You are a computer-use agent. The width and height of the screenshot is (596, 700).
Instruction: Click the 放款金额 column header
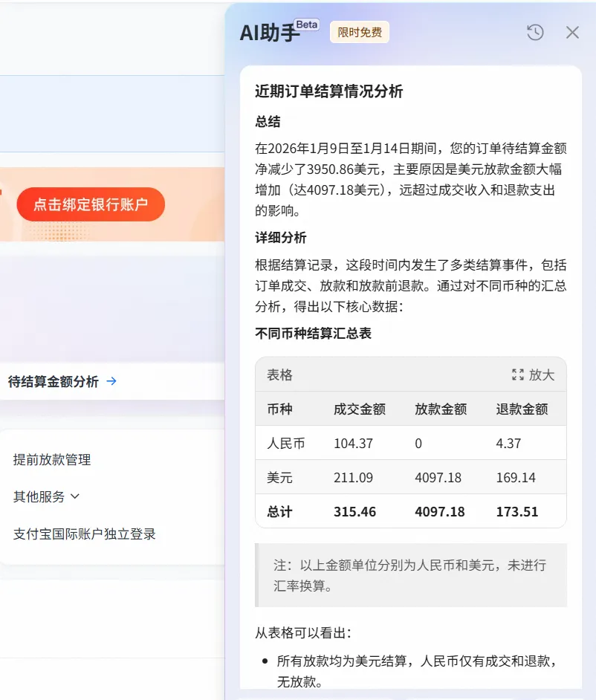coord(441,409)
